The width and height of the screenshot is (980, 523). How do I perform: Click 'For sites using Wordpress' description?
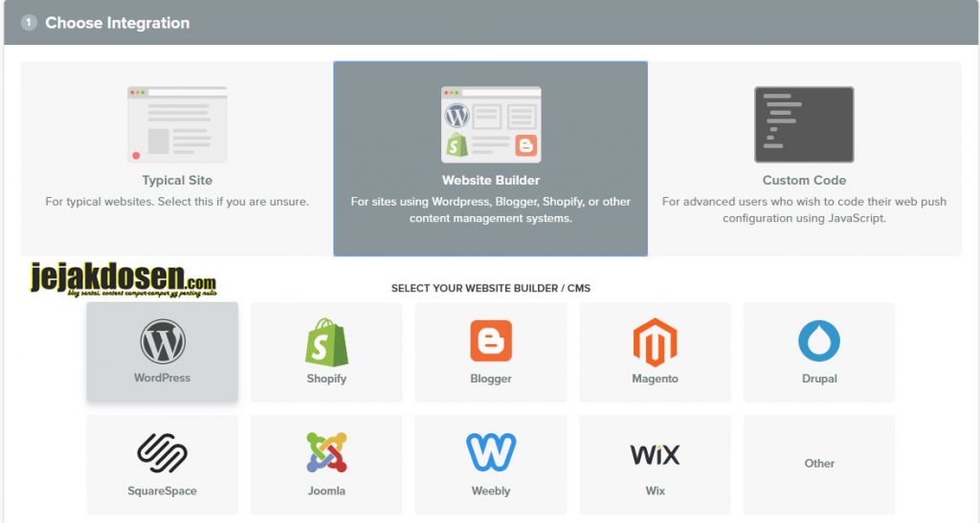click(x=491, y=209)
